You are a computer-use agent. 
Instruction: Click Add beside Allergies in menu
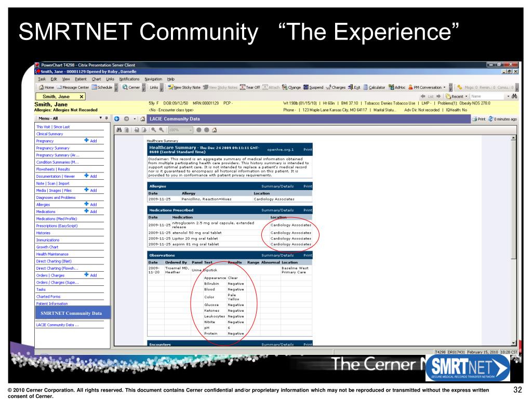click(x=90, y=204)
